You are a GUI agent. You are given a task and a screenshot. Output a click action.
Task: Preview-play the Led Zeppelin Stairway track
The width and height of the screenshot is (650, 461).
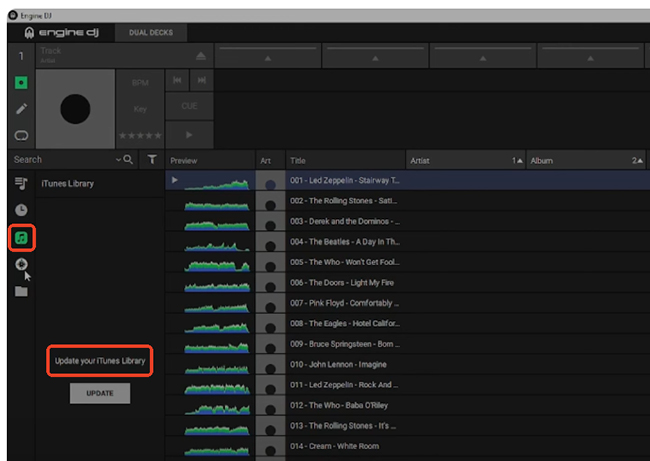click(175, 180)
